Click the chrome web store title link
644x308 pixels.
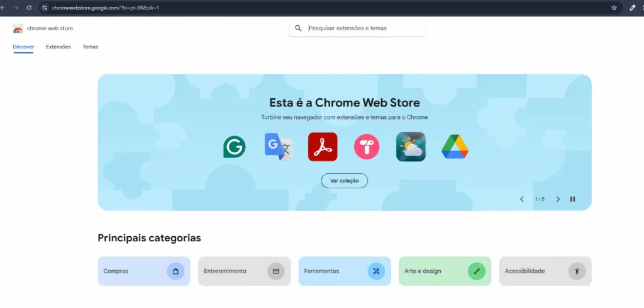click(50, 28)
